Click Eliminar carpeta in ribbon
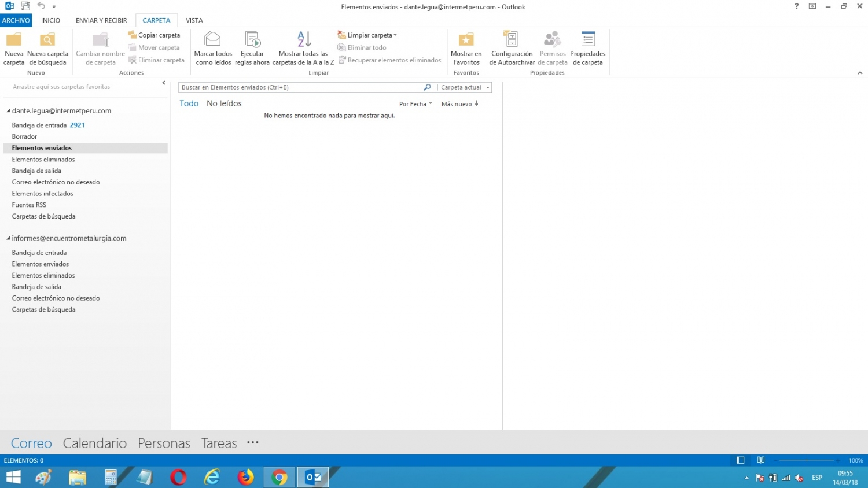 coord(156,60)
